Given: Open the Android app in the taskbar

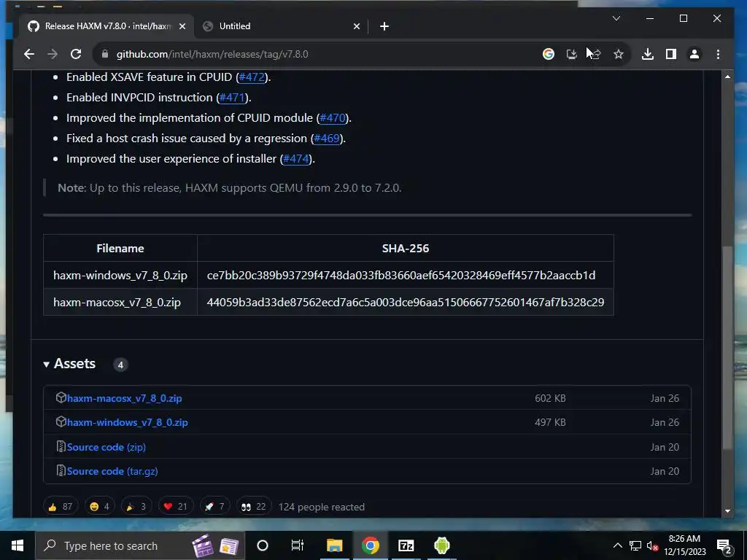Looking at the screenshot, I should coord(441,545).
